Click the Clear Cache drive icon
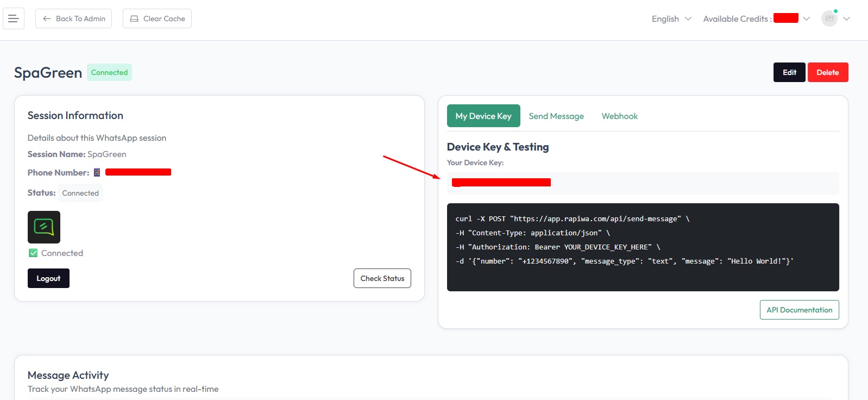Viewport: 868px width, 400px height. 134,18
